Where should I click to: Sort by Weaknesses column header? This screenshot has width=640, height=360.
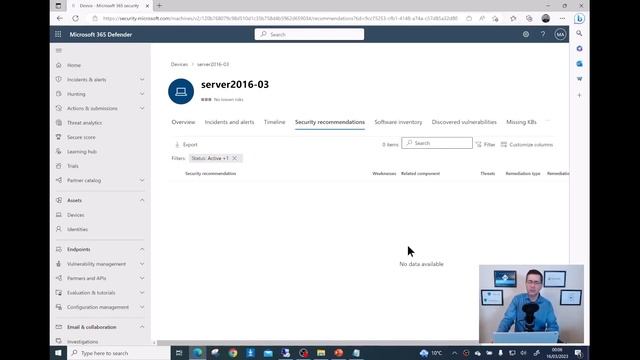click(x=384, y=173)
